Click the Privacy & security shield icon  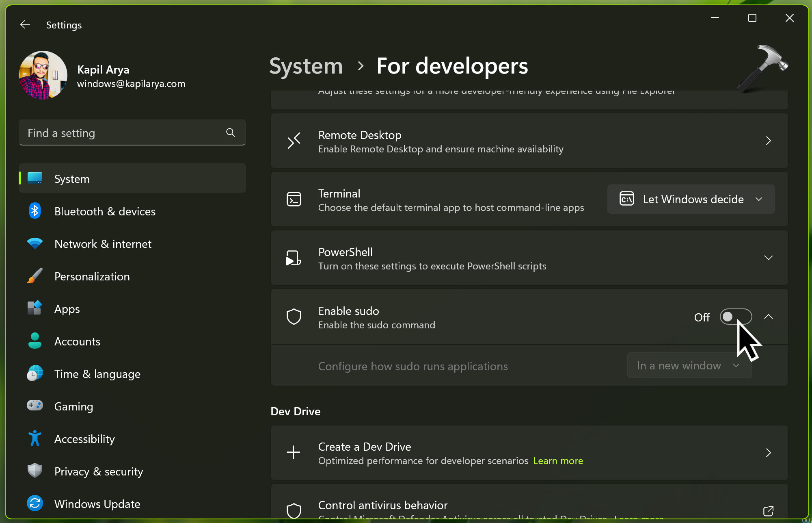pyautogui.click(x=35, y=471)
